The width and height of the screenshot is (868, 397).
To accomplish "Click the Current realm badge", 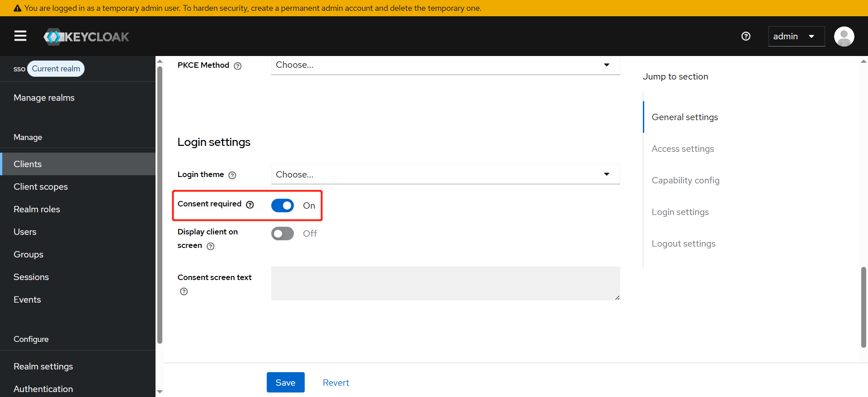I will tap(56, 69).
